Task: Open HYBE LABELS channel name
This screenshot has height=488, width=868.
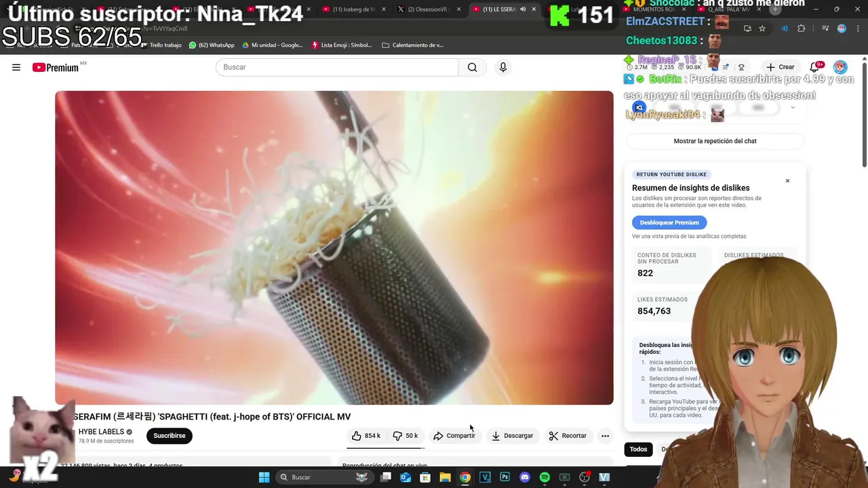Action: coord(101,432)
